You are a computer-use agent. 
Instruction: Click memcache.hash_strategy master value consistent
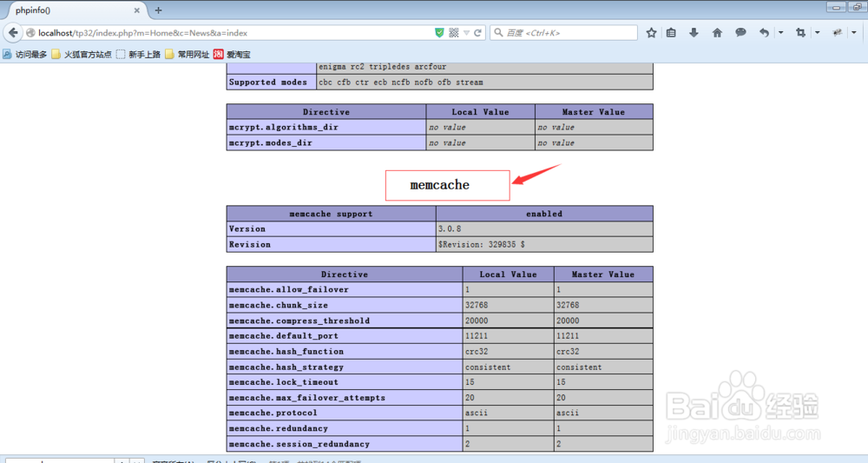[x=579, y=367]
